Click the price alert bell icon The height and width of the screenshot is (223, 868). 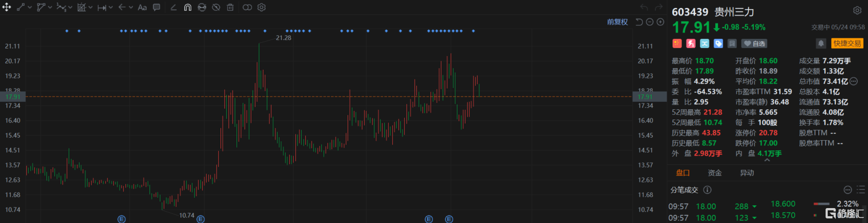[x=821, y=43]
